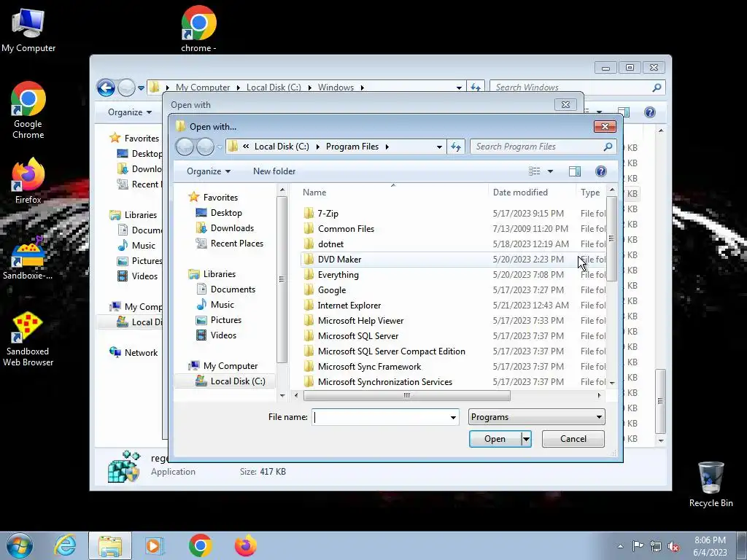Click Back button in Windows explorer window
747x560 pixels.
[x=106, y=87]
